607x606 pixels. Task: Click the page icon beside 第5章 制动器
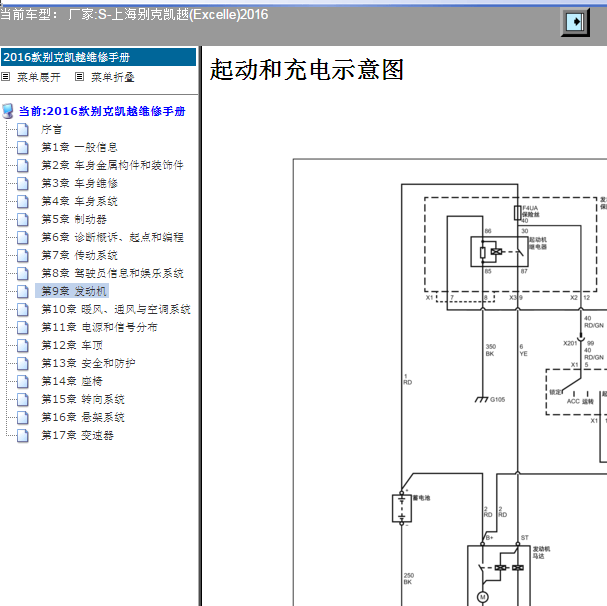point(23,220)
